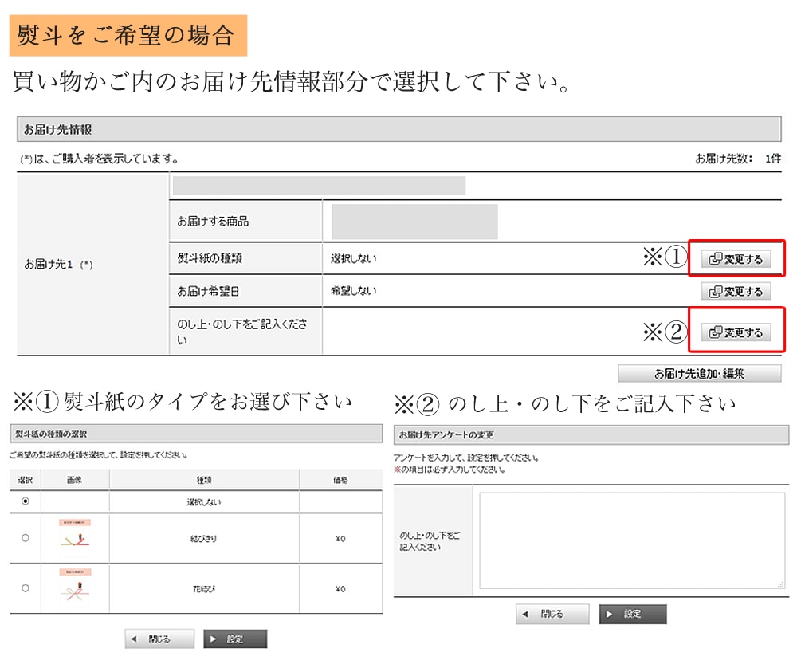The height and width of the screenshot is (672, 797).
Task: View the 花結び paper thumbnail image
Action: click(x=76, y=589)
